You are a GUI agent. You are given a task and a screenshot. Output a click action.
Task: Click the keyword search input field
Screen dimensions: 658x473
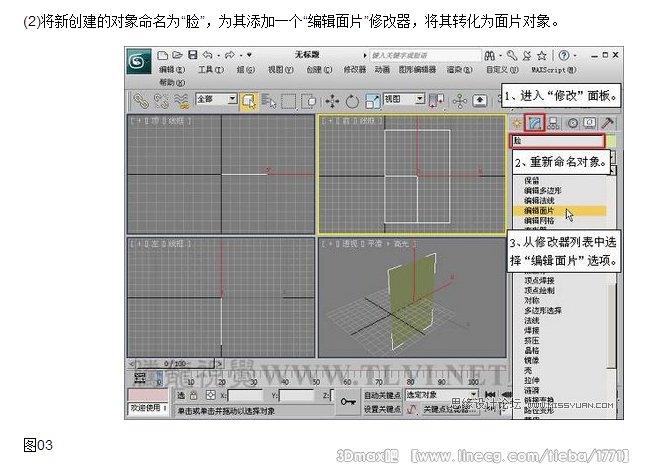[425, 55]
